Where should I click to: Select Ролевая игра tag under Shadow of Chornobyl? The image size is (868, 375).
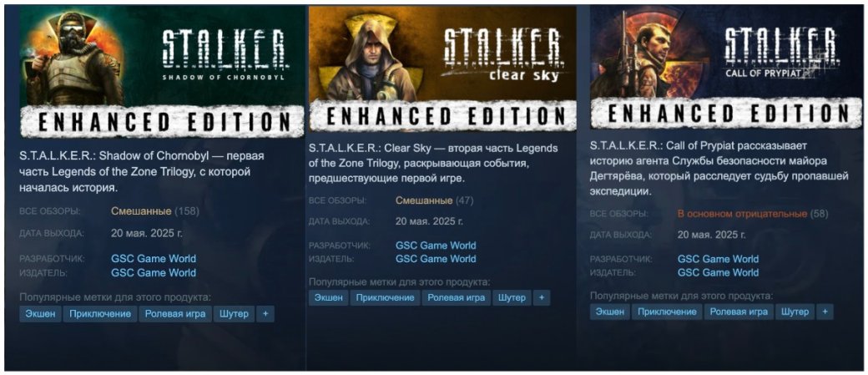175,314
